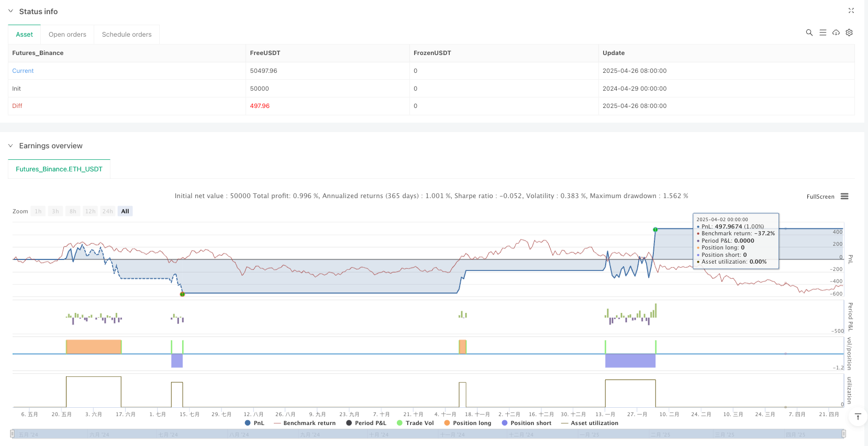Open the list view icon
Viewport: 868px width, 446px height.
pyautogui.click(x=822, y=32)
